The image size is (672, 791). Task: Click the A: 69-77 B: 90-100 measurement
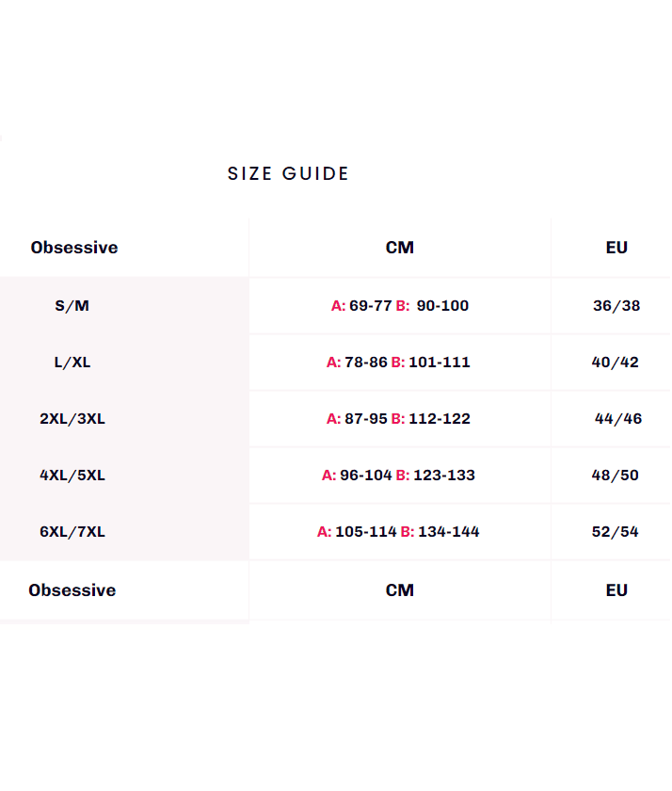(400, 306)
